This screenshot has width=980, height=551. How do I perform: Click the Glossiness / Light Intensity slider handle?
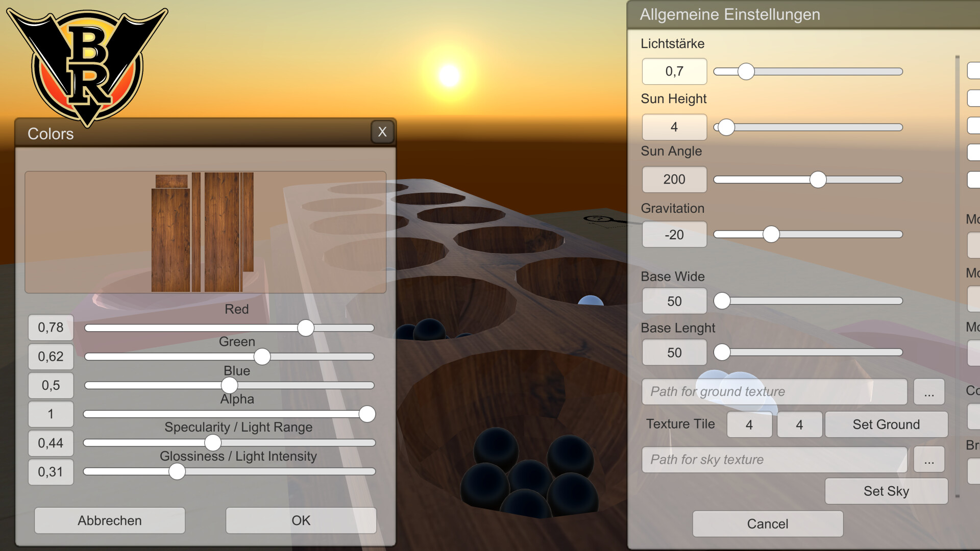[x=177, y=472]
